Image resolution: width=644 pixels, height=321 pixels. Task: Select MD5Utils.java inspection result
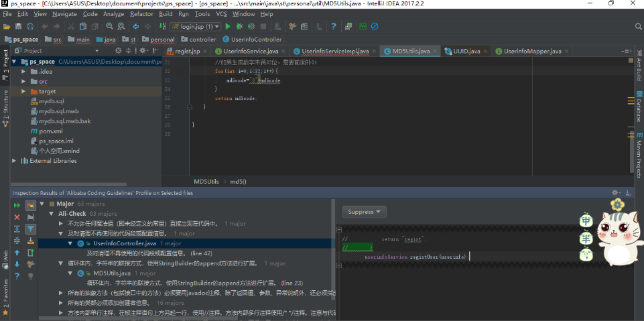[x=112, y=273]
